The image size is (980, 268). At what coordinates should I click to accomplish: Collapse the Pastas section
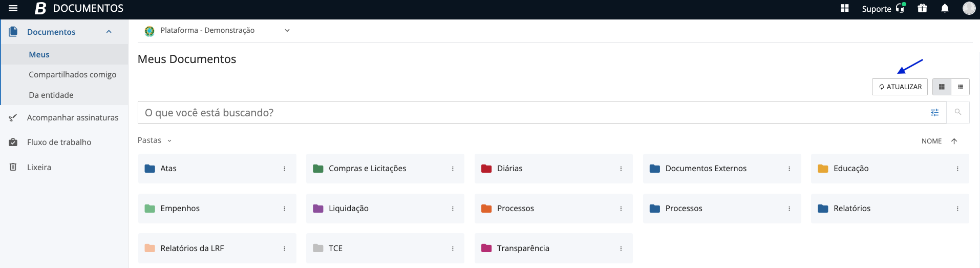click(x=169, y=141)
